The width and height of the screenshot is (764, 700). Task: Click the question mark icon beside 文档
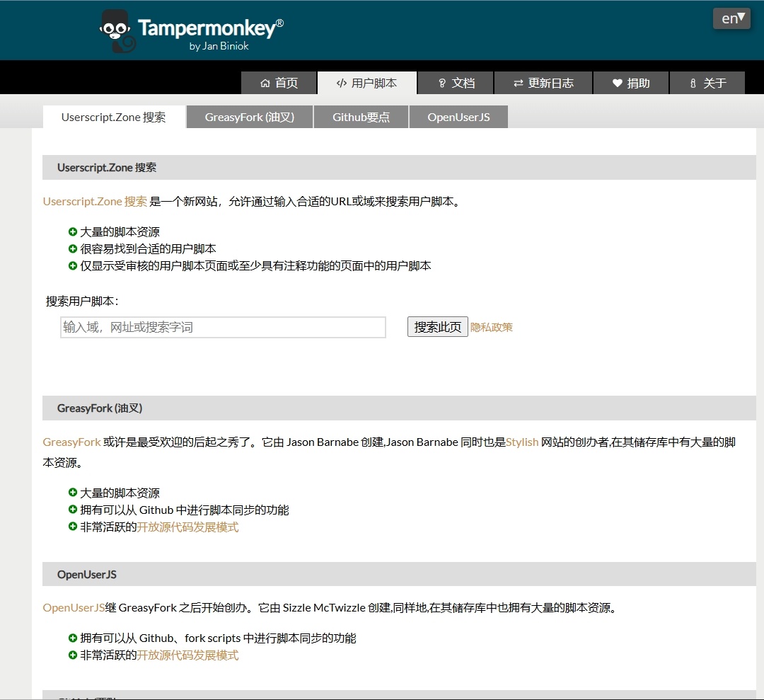[x=442, y=84]
